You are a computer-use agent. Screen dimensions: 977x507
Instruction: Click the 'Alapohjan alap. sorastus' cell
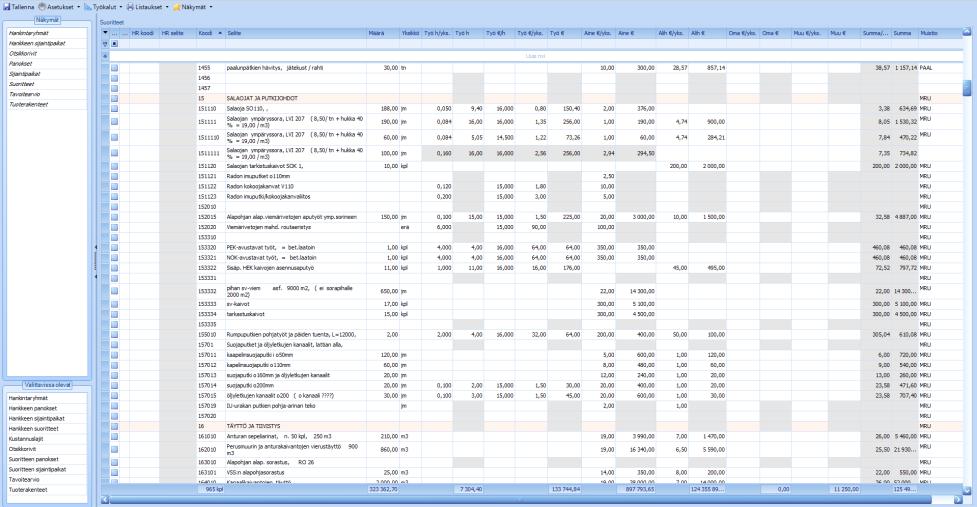[296, 462]
